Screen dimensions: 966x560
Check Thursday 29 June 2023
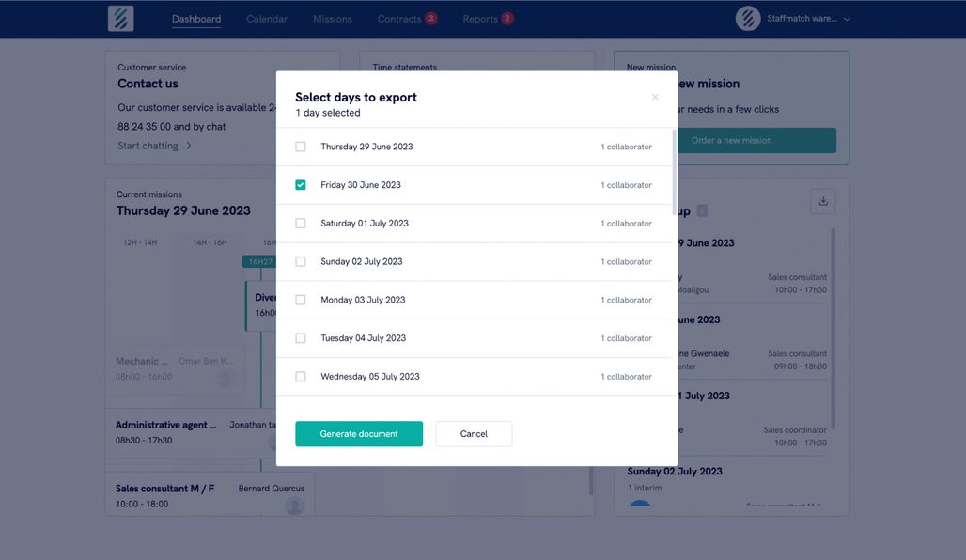coord(301,146)
